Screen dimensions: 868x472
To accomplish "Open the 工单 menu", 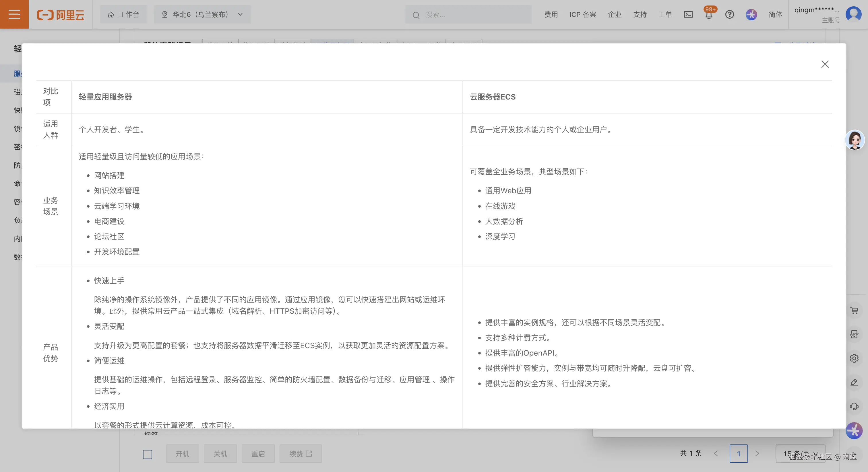I will (665, 14).
